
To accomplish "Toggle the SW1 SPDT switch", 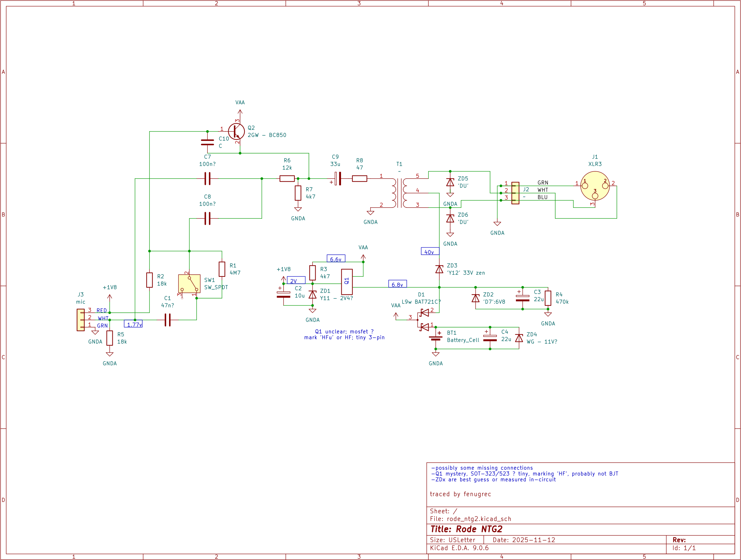I will (x=189, y=283).
